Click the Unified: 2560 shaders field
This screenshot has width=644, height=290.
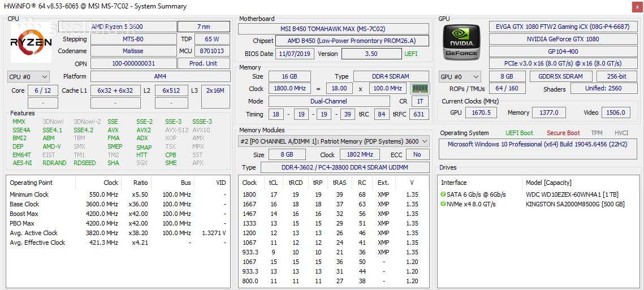(x=604, y=88)
